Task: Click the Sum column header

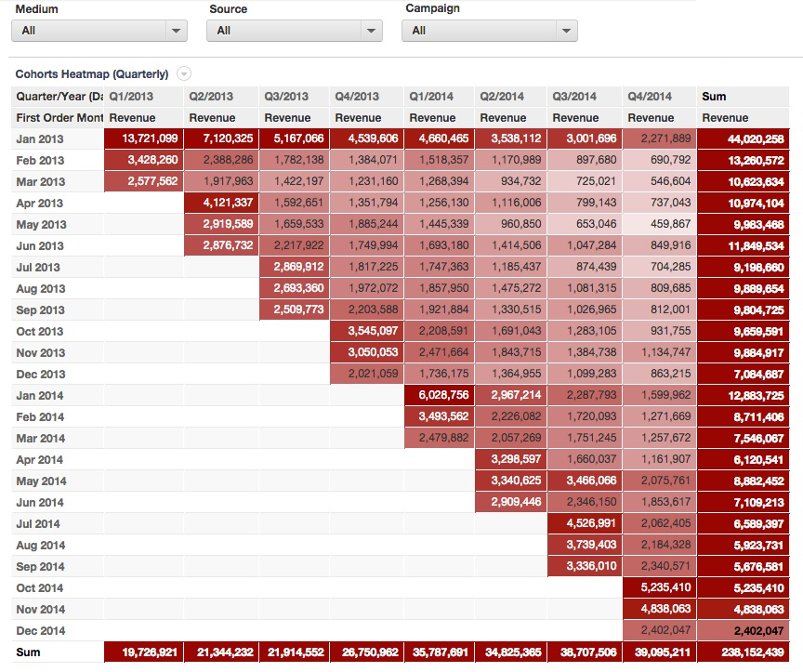Action: (x=744, y=97)
